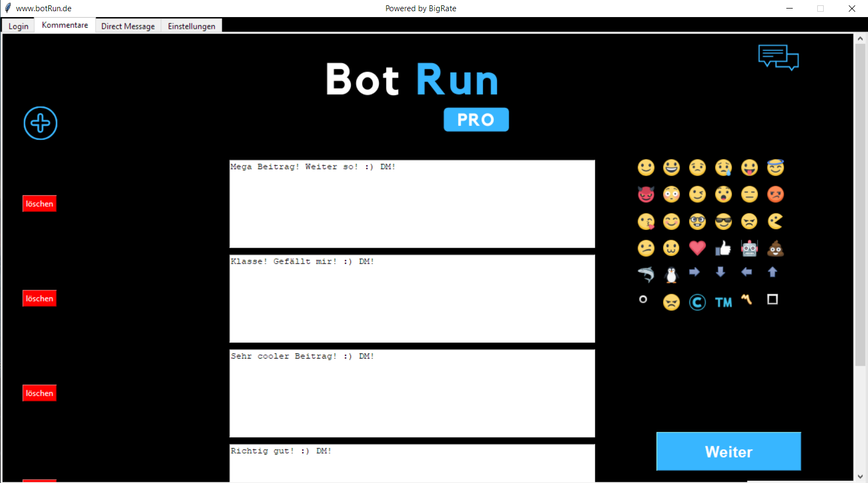The width and height of the screenshot is (868, 483).
Task: Insert the copyright symbol
Action: pos(697,303)
